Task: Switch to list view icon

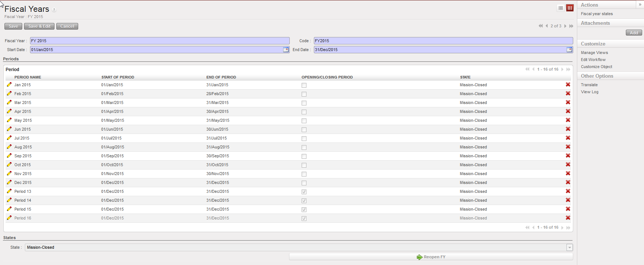Action: 561,8
